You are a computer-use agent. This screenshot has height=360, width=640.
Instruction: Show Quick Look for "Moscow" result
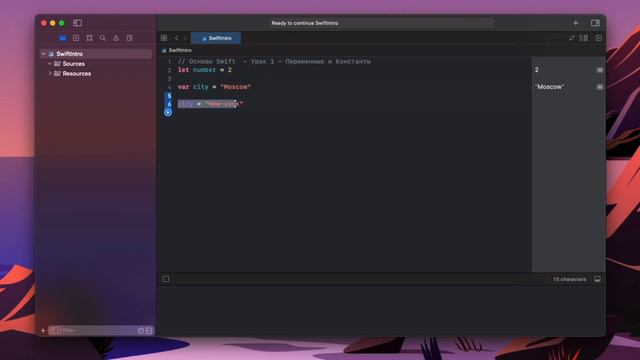coord(600,87)
